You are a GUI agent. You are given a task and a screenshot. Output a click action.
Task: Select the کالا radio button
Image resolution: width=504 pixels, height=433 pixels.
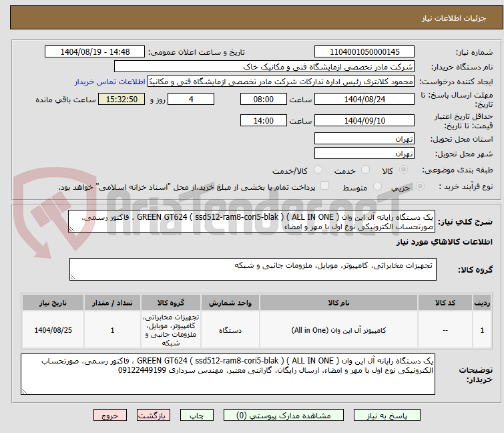pos(403,170)
